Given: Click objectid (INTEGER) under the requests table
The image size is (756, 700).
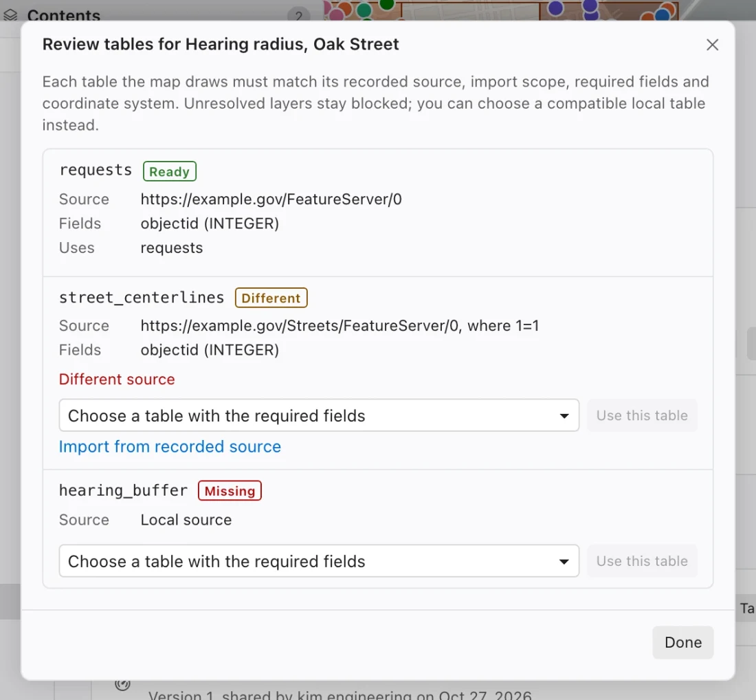Looking at the screenshot, I should tap(210, 223).
